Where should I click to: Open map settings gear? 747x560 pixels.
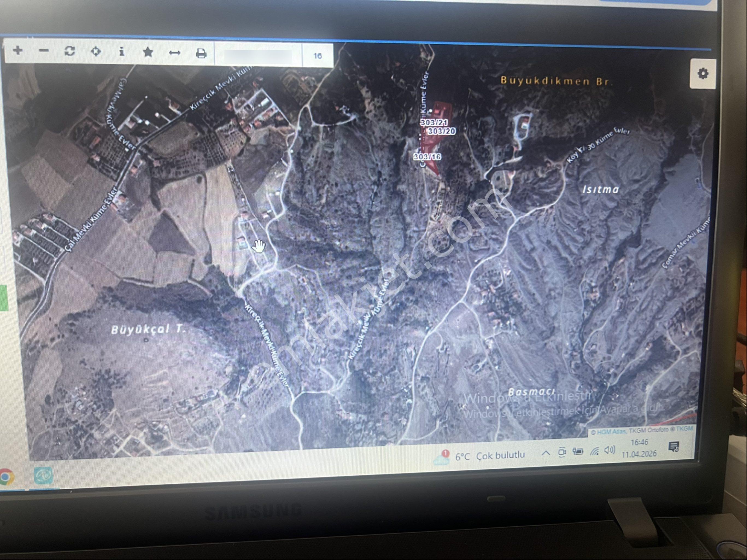703,74
